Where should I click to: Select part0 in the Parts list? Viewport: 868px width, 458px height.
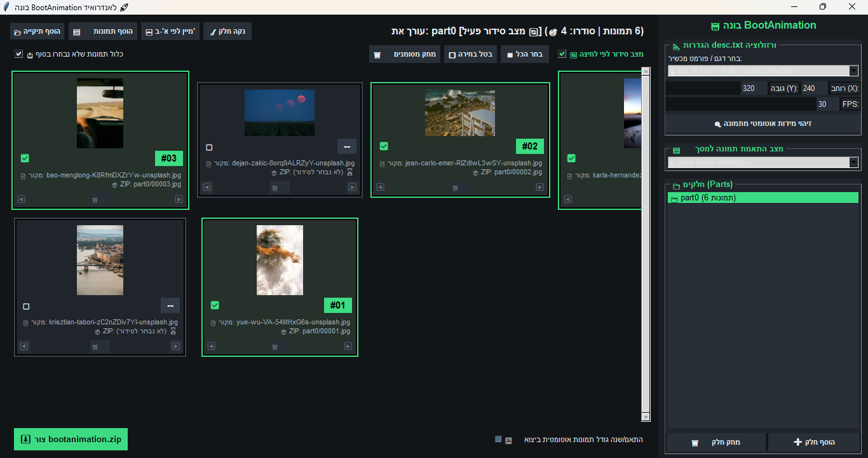coord(763,198)
